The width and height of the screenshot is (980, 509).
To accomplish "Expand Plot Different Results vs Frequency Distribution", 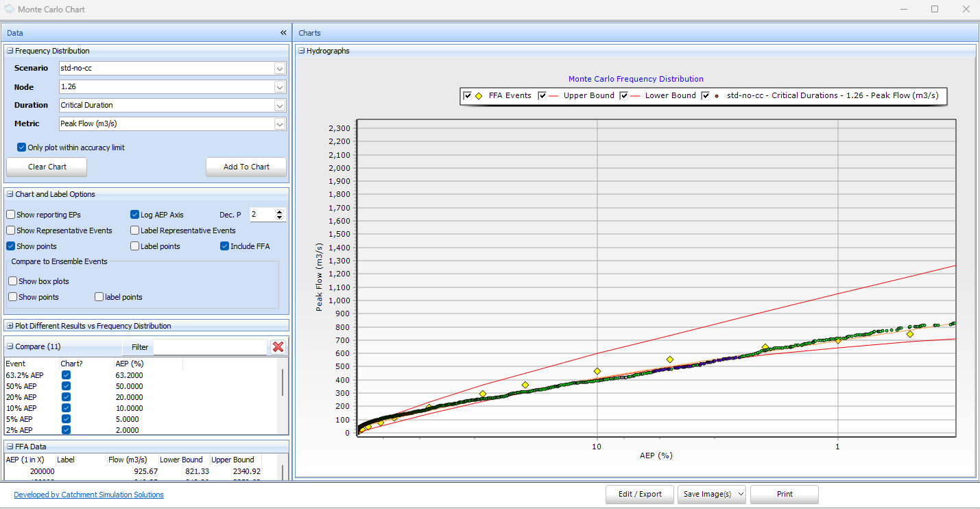I will tap(10, 326).
